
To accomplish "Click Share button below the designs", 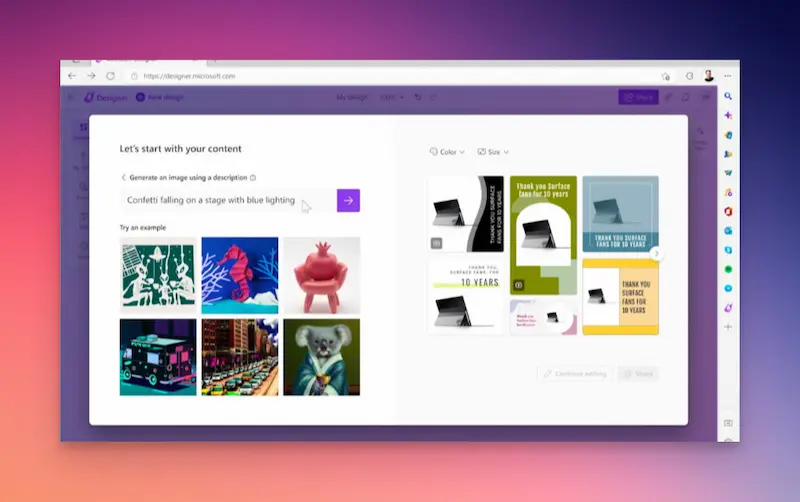I will click(x=638, y=374).
